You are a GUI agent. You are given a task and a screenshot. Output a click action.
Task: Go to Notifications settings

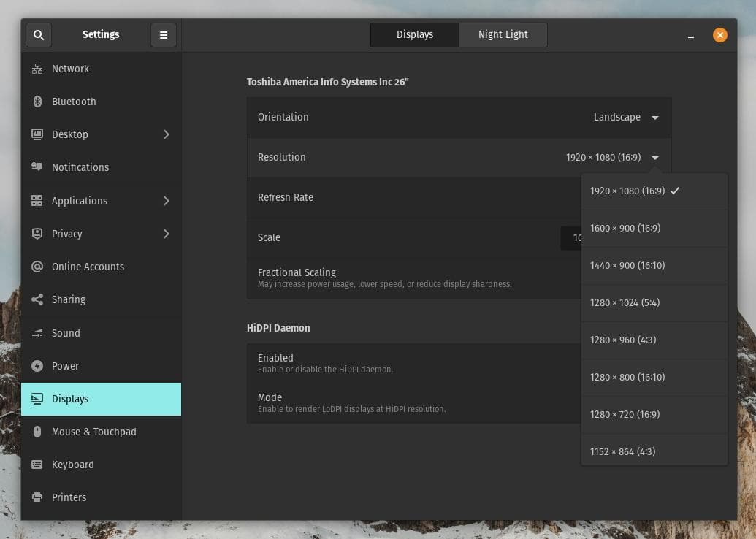click(102, 167)
